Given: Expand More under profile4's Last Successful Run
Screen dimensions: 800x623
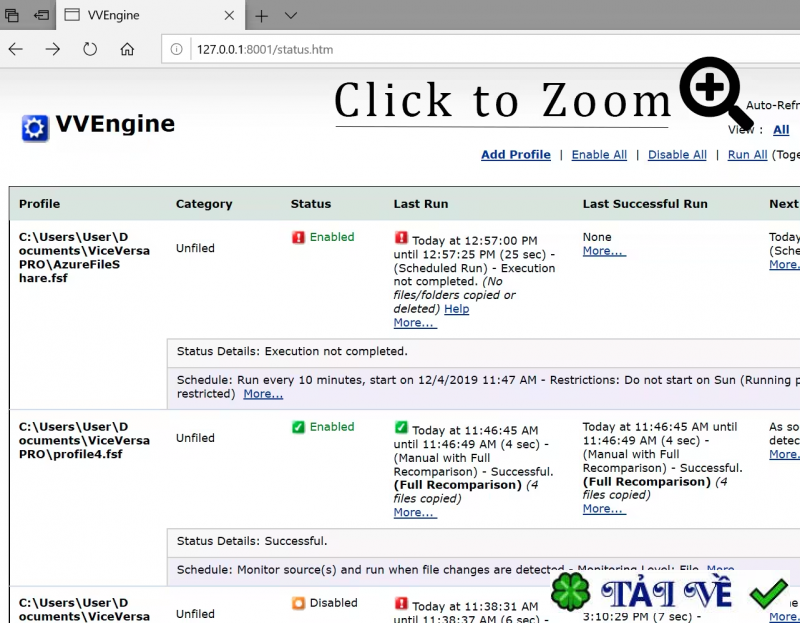Looking at the screenshot, I should click(601, 509).
